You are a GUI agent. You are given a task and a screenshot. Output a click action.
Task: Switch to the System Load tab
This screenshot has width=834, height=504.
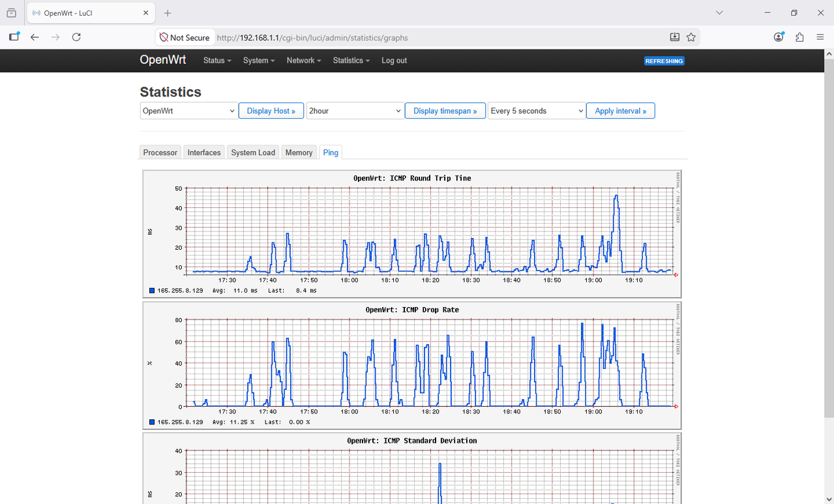(253, 153)
